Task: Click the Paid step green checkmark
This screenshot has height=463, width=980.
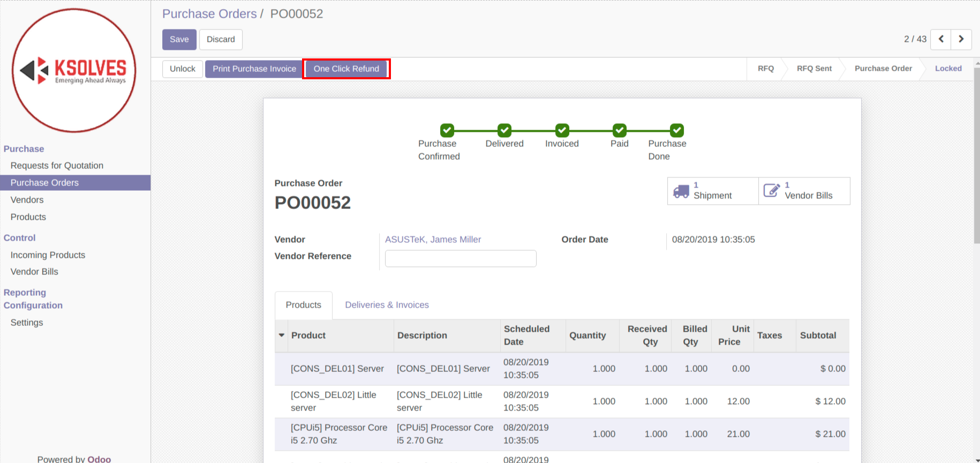Action: point(620,130)
